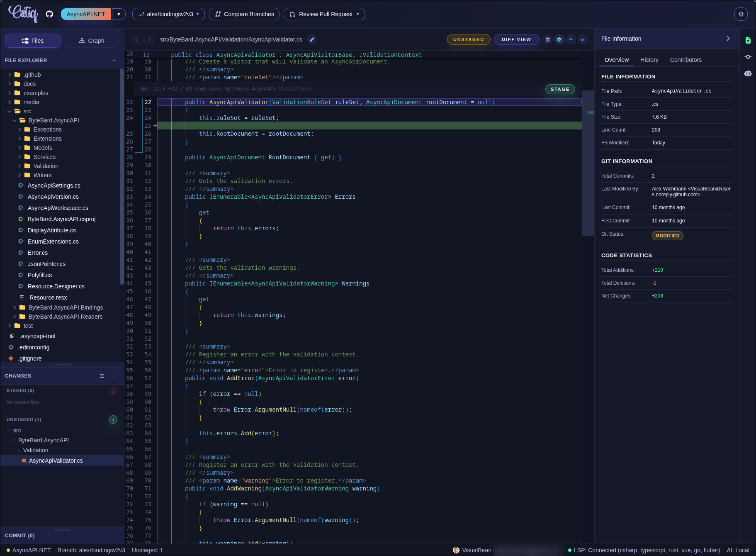This screenshot has width=756, height=556.
Task: Click the green layers icon in diff toolbar
Action: point(559,39)
